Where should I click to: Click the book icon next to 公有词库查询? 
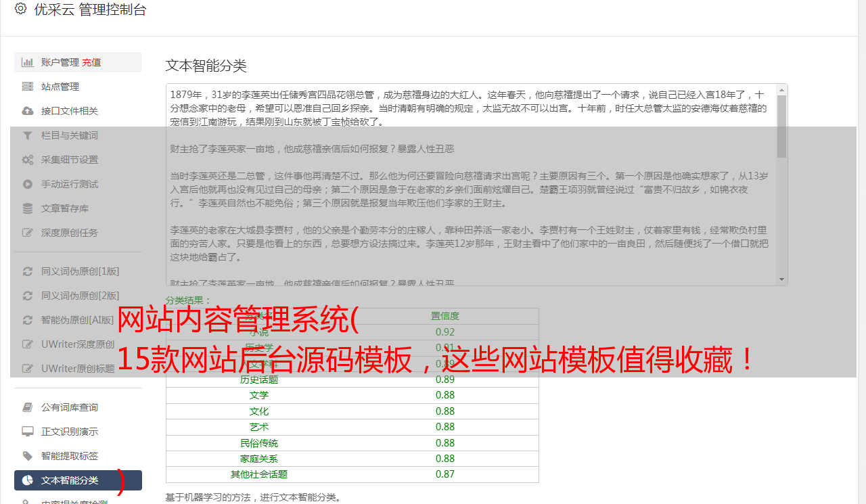(28, 407)
